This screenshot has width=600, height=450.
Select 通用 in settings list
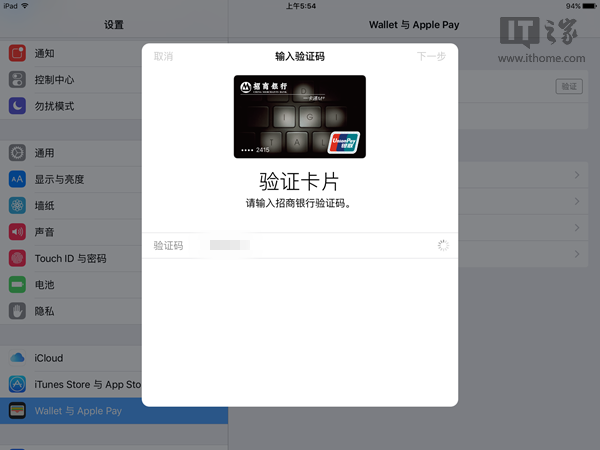coord(71,153)
